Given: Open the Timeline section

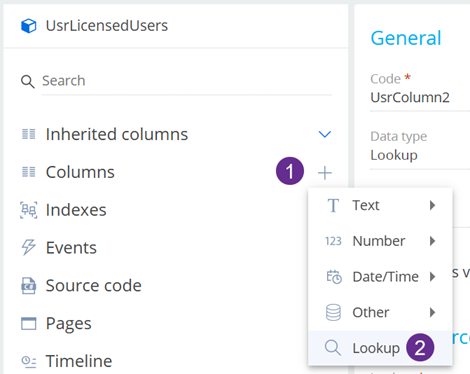Looking at the screenshot, I should pos(79,361).
